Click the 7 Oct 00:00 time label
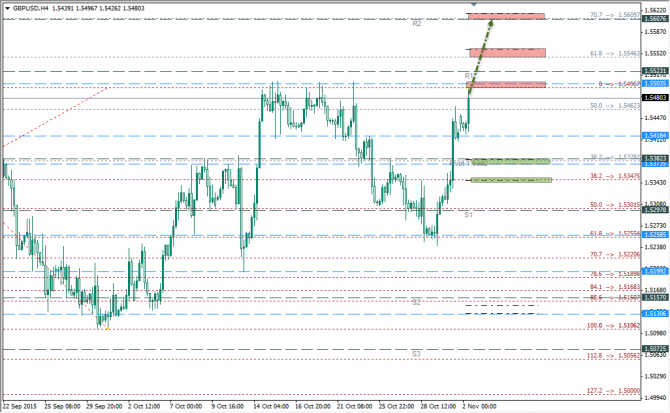The height and width of the screenshot is (413, 670). click(185, 406)
